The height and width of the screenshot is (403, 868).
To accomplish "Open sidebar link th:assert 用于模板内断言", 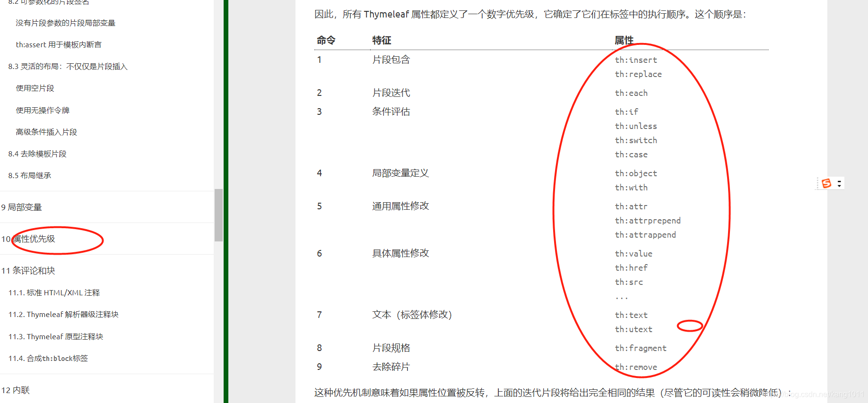I will pyautogui.click(x=59, y=44).
